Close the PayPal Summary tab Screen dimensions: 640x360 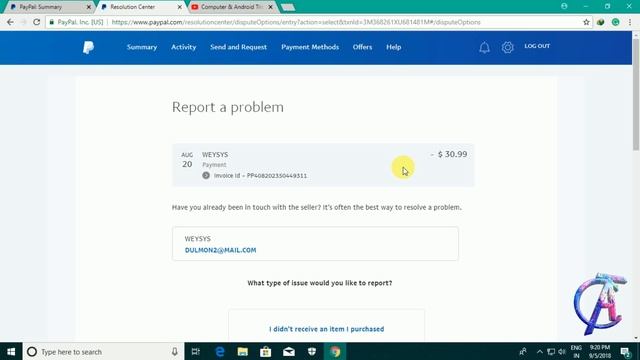[x=89, y=7]
